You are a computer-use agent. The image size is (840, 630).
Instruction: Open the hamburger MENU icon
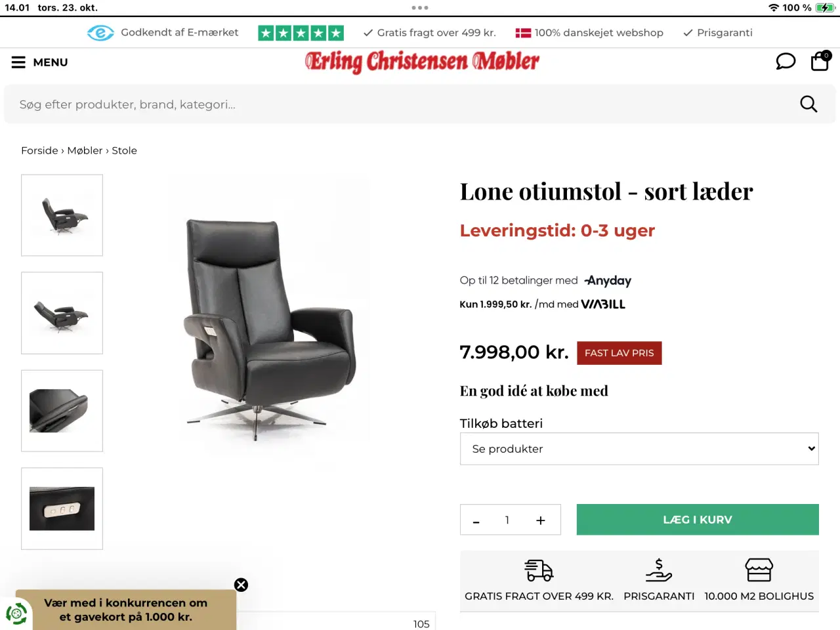click(18, 62)
